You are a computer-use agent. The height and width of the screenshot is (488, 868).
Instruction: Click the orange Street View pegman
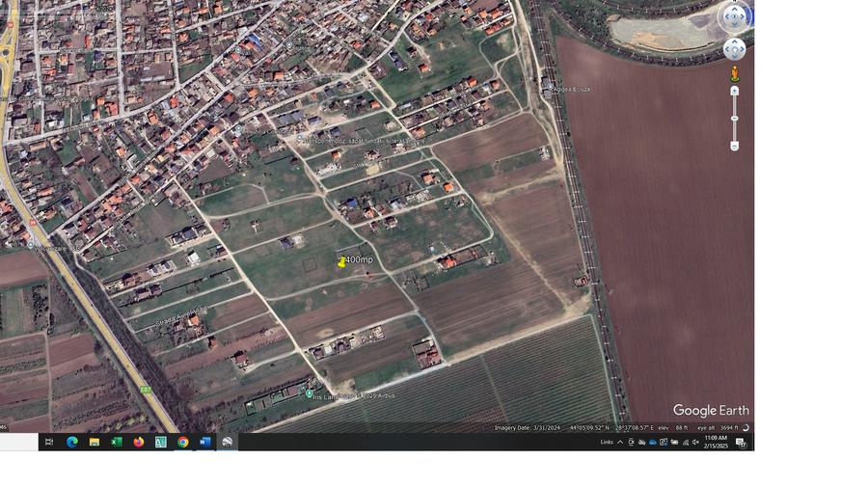735,73
